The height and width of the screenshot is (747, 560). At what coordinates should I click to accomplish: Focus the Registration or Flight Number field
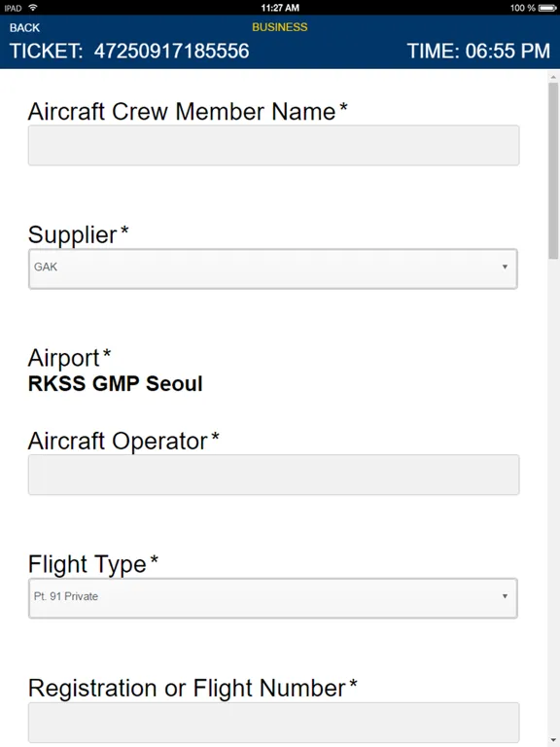[273, 723]
